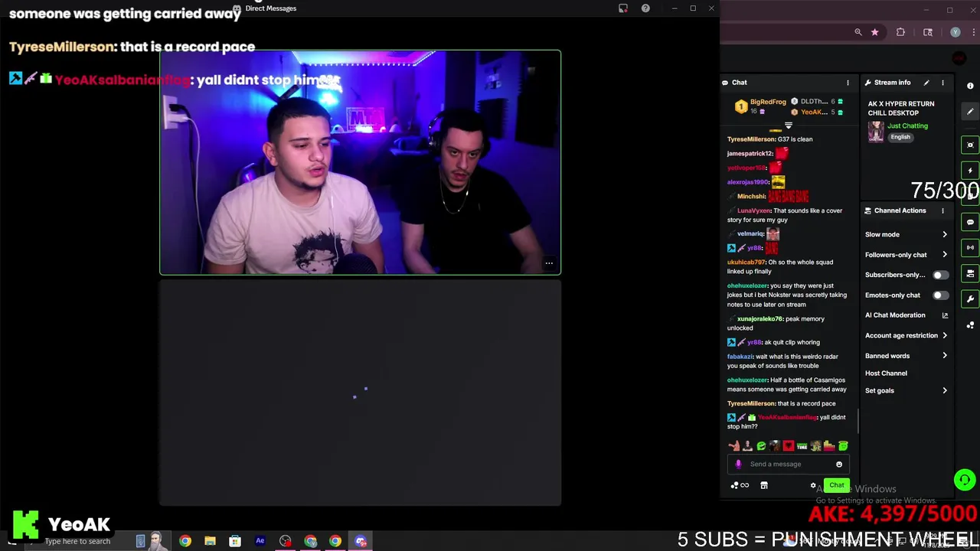
Task: Open After Effects from the taskbar
Action: coord(260,541)
